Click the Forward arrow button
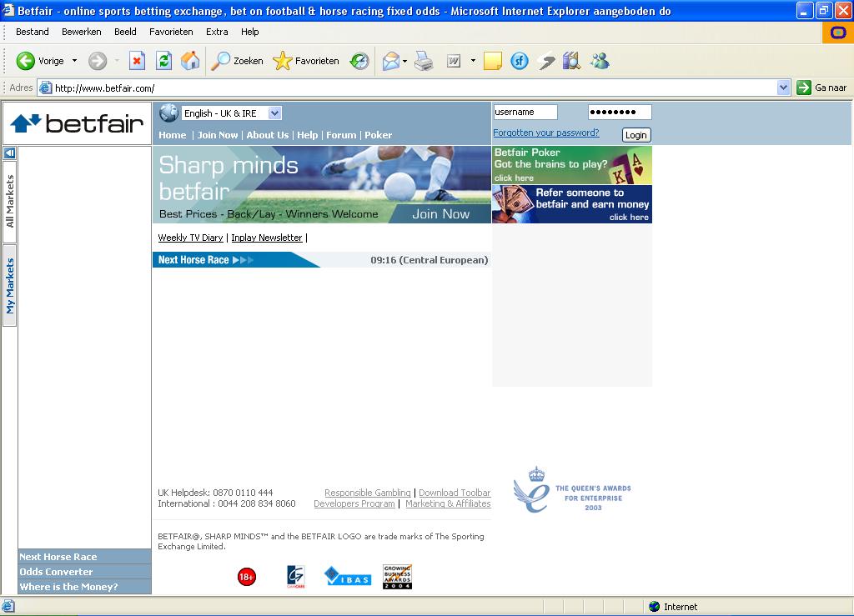This screenshot has width=854, height=616. tap(98, 61)
